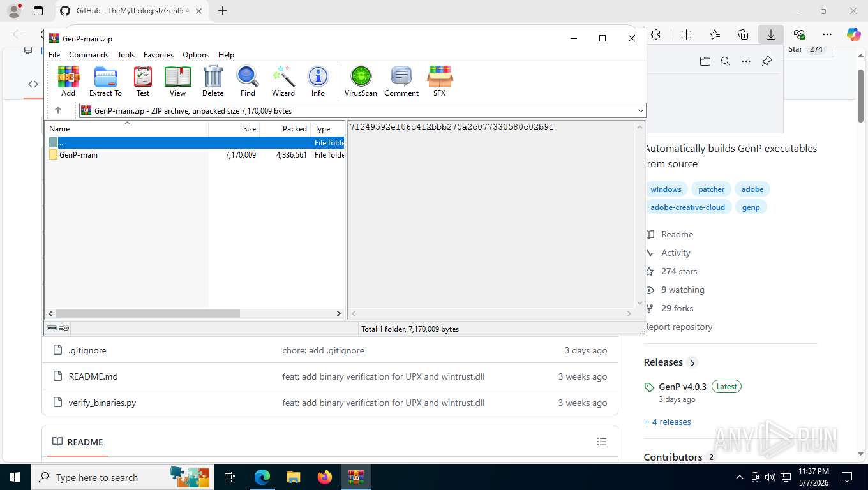Open Edge profile avatar icon
The width and height of the screenshot is (868, 490).
pos(14,11)
